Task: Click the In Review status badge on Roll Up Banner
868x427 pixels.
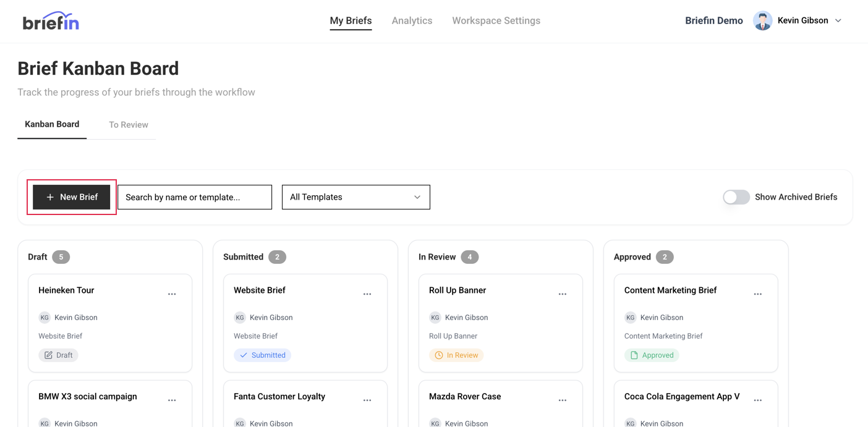Action: pos(456,355)
